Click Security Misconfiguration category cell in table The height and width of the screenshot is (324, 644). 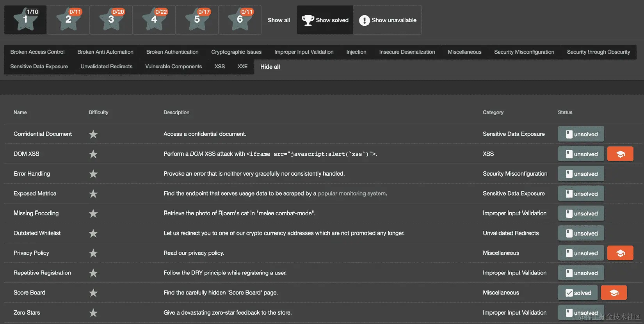(x=515, y=174)
